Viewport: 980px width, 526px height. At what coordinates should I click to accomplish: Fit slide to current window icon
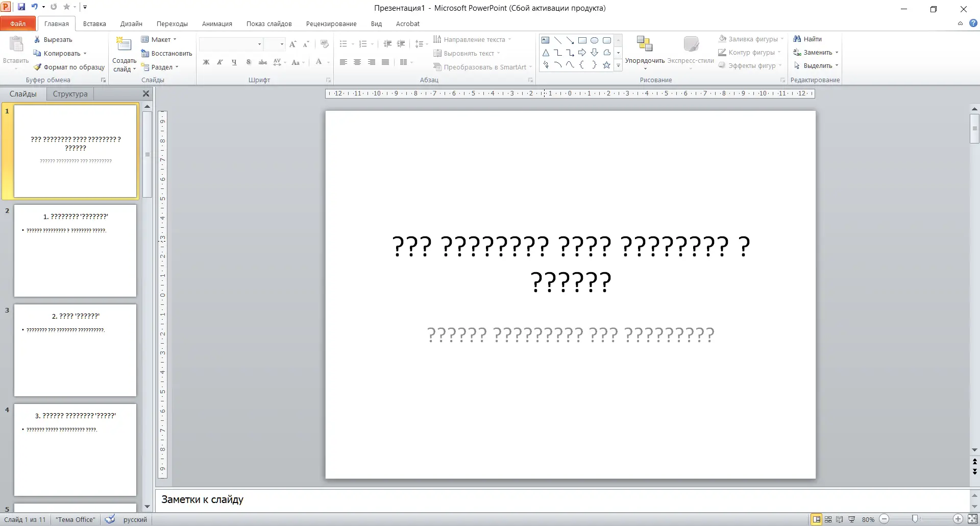[972, 519]
